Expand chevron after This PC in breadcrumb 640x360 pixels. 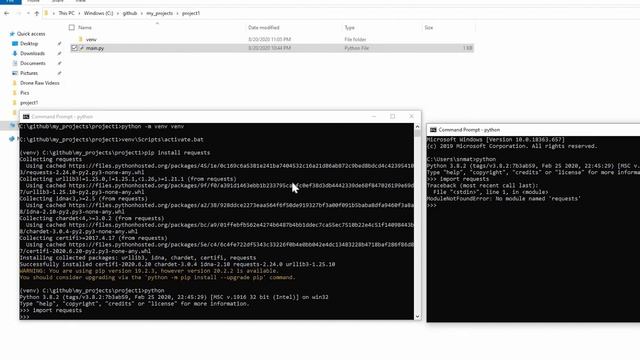pyautogui.click(x=79, y=13)
